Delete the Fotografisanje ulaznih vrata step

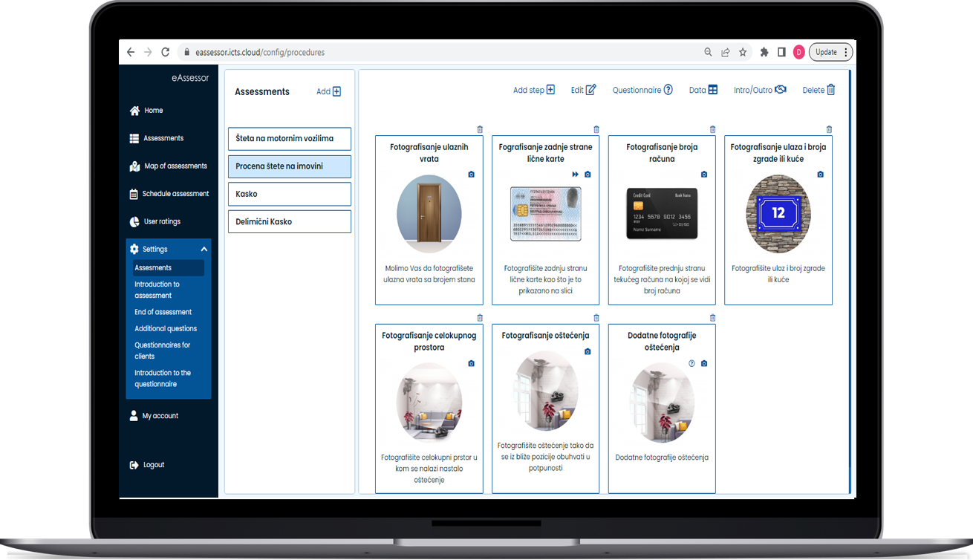(480, 129)
